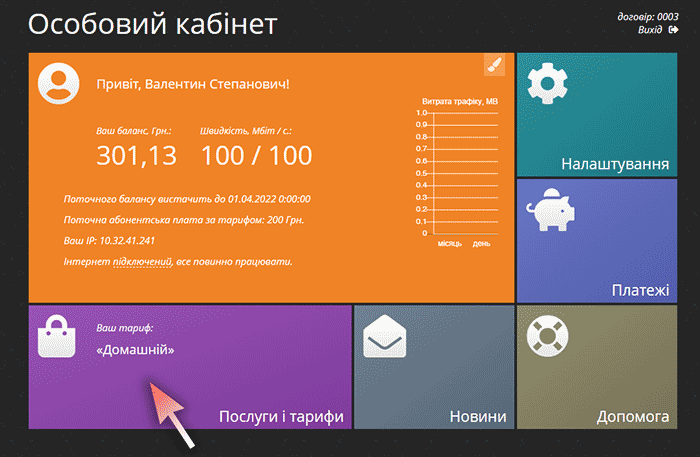Click the lifebuoy help icon
This screenshot has height=457, width=700.
(x=548, y=336)
